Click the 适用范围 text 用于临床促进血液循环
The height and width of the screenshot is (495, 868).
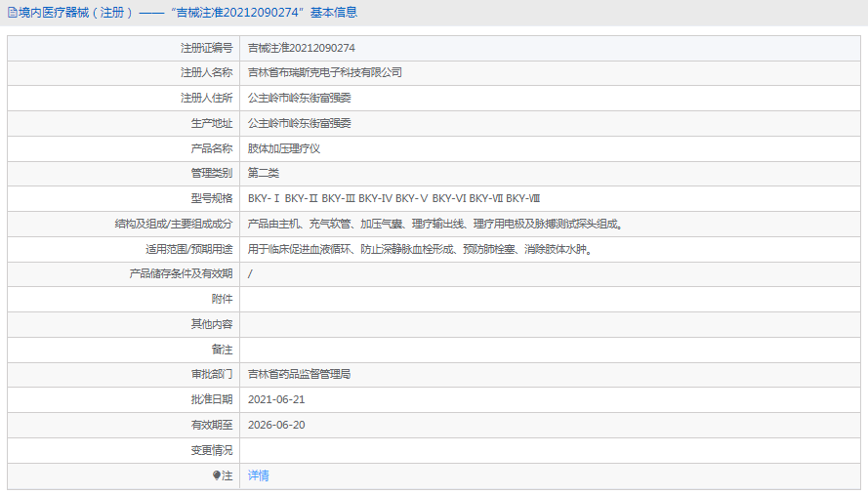(x=421, y=249)
